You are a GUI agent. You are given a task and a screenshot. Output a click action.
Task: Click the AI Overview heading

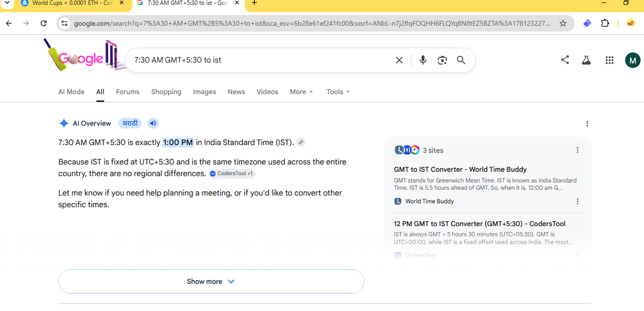[x=92, y=123]
